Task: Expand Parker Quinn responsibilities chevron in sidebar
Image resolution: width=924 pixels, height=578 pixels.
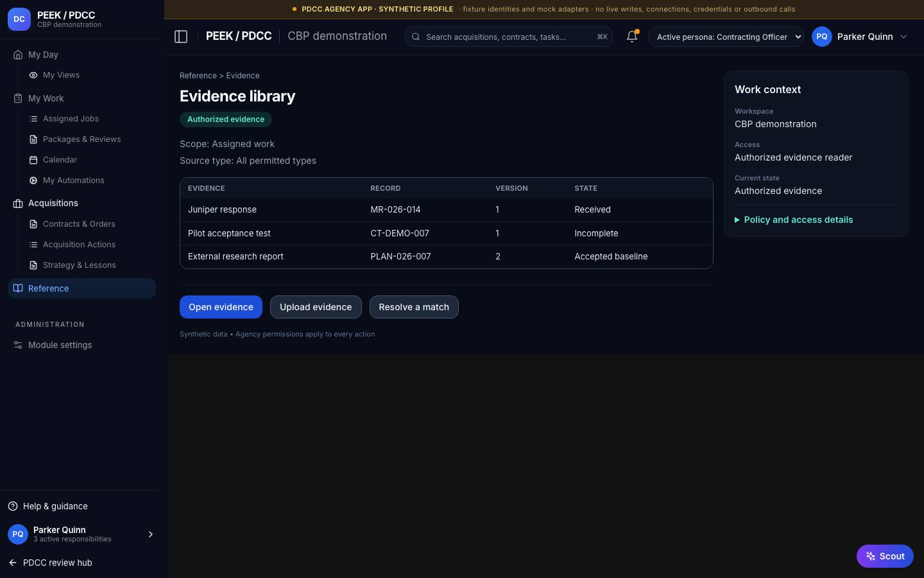Action: pos(151,534)
